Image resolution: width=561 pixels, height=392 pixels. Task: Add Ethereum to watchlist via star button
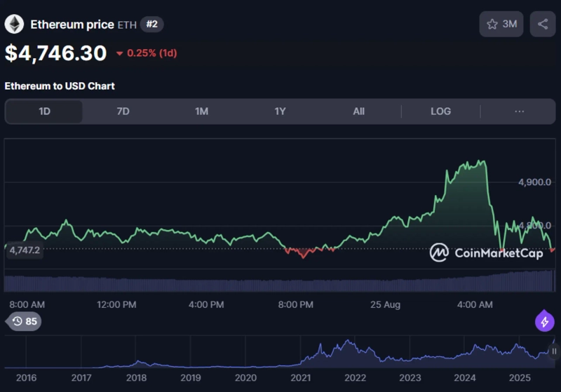point(501,25)
